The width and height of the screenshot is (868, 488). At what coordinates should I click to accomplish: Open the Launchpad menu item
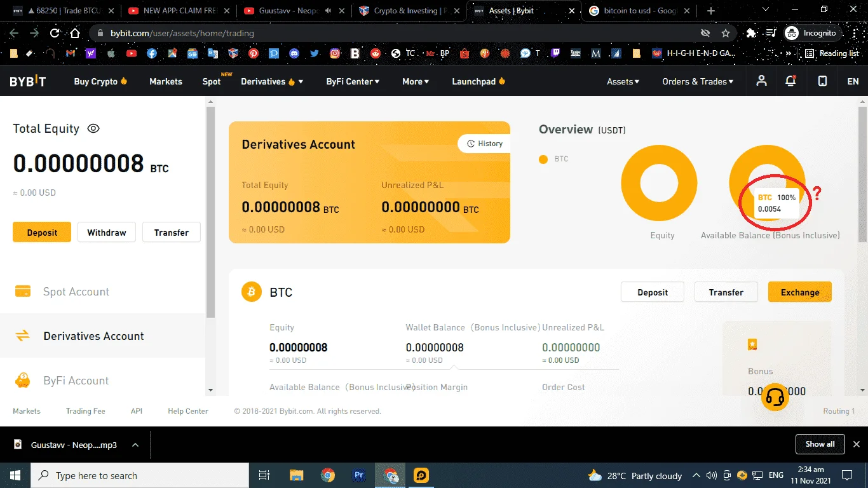(478, 81)
